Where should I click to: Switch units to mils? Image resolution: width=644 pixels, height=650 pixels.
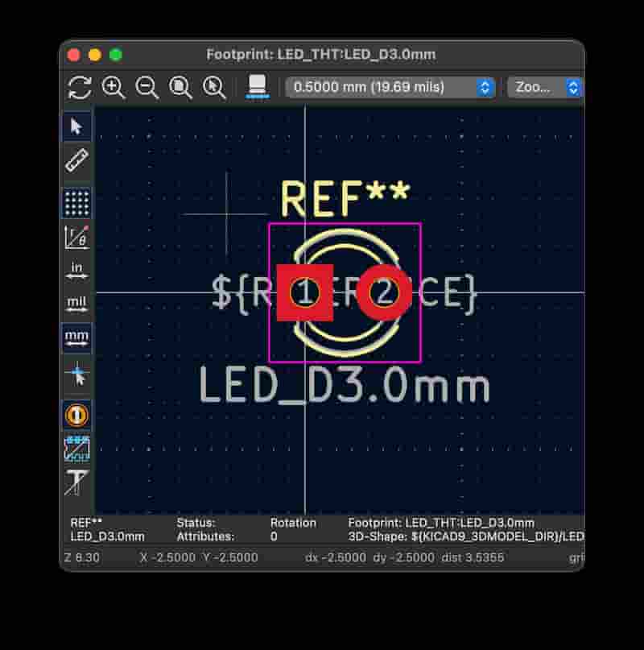point(76,304)
